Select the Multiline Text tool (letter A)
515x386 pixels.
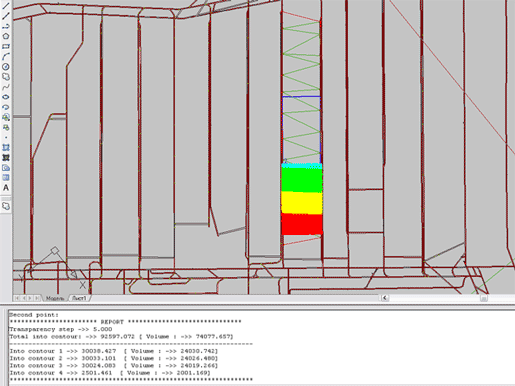coord(6,188)
